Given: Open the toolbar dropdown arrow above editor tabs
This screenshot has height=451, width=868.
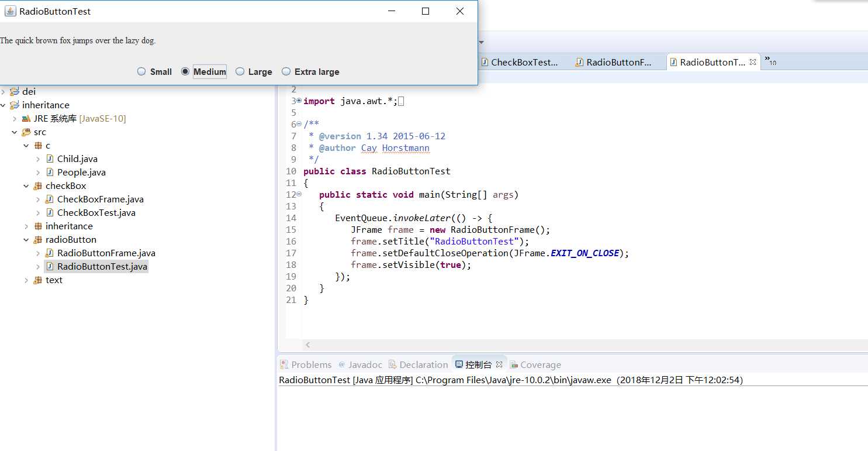Looking at the screenshot, I should [x=482, y=42].
